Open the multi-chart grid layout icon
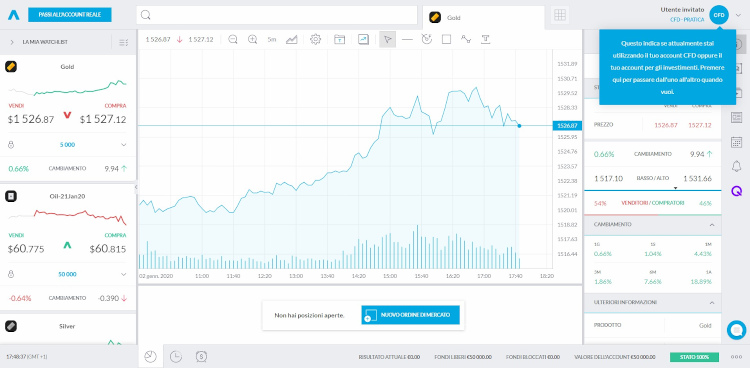 (x=560, y=15)
